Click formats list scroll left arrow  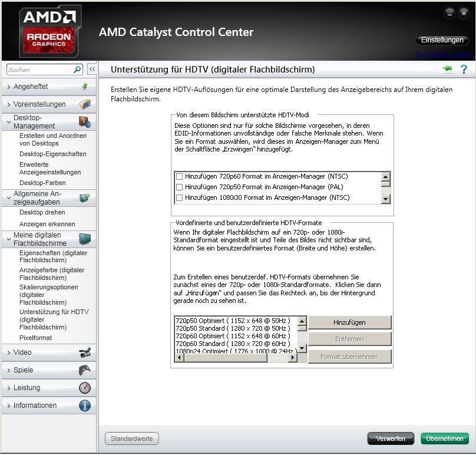[179, 358]
